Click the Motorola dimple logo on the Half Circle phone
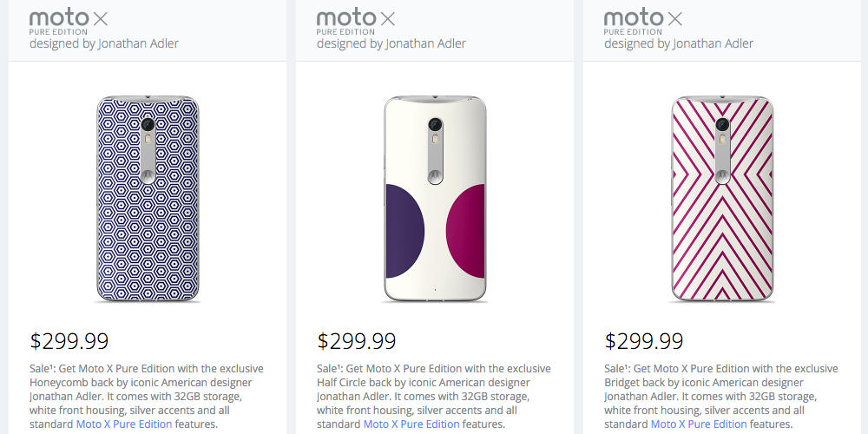868x434 pixels. pos(435,173)
